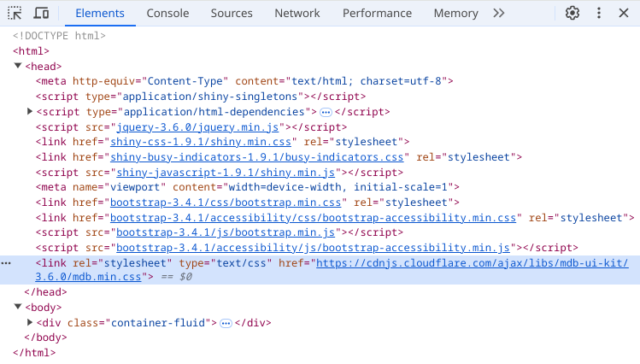
Task: Switch to the Console tab
Action: (x=167, y=13)
